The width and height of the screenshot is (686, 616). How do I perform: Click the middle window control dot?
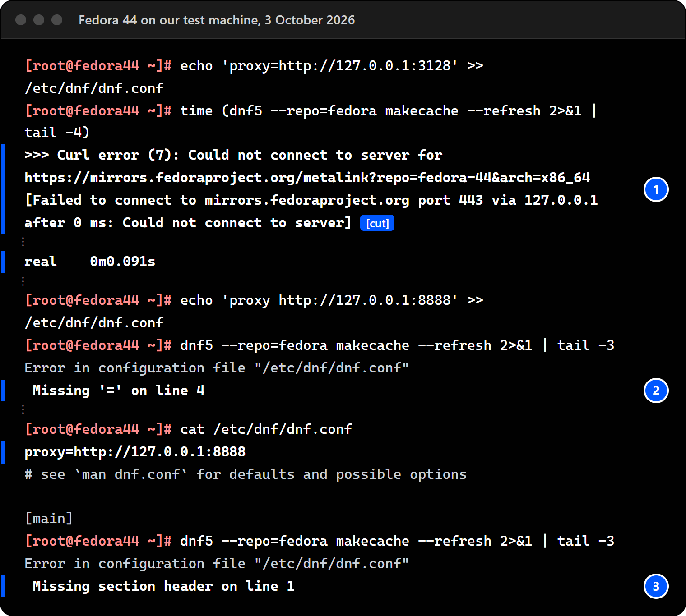tap(39, 20)
